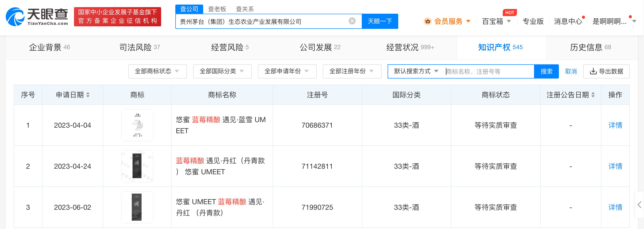
Task: Click the blue 搜索 button
Action: [x=546, y=71]
